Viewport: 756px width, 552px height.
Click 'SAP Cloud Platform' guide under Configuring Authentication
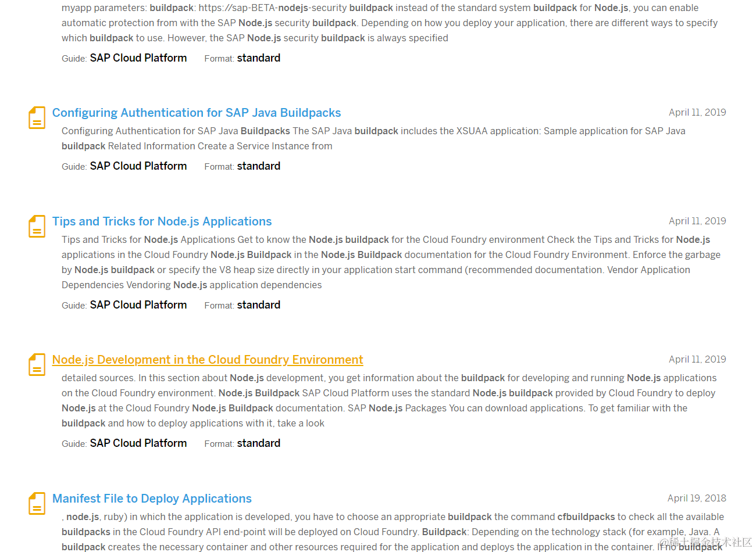pyautogui.click(x=138, y=166)
